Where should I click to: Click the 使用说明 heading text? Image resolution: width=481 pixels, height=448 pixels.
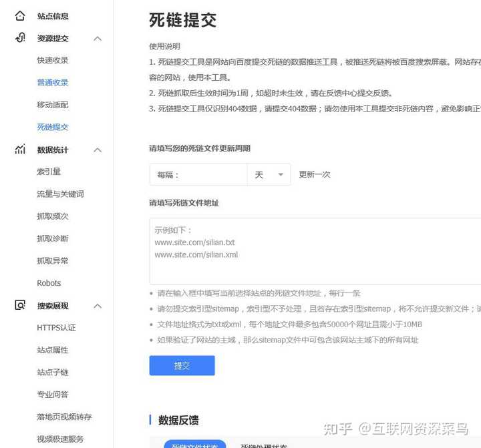tap(165, 46)
